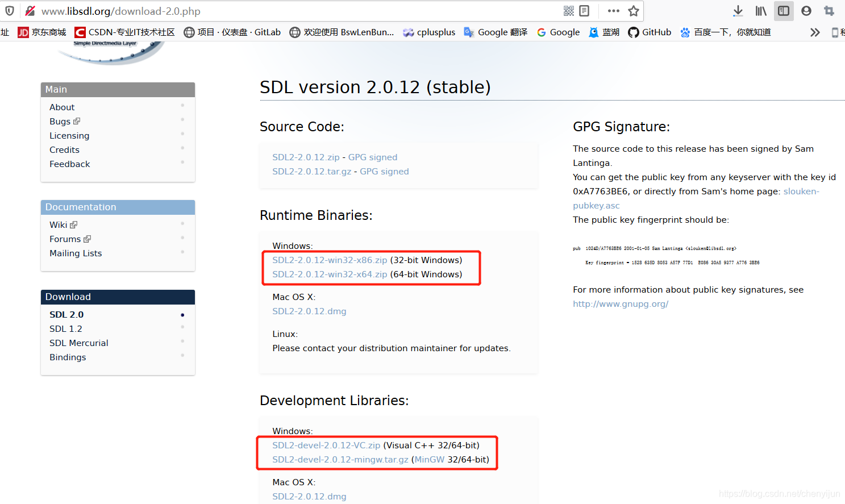Open the page actions ellipsis menu
The width and height of the screenshot is (845, 504).
[613, 11]
